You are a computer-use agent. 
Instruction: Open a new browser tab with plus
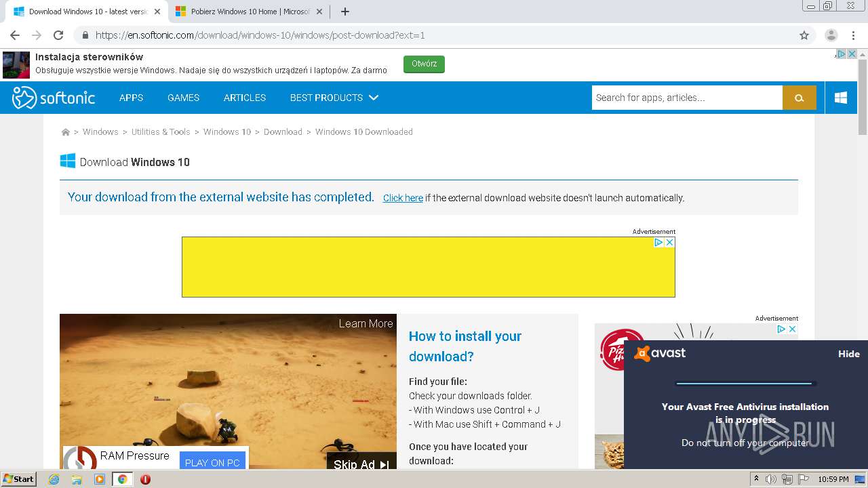click(x=345, y=12)
